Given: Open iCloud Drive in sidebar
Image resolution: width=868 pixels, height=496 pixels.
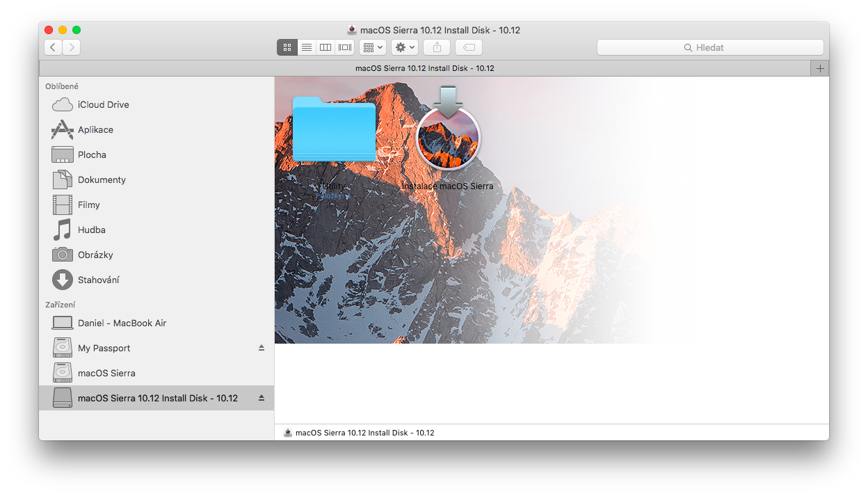Looking at the screenshot, I should 156,104.
